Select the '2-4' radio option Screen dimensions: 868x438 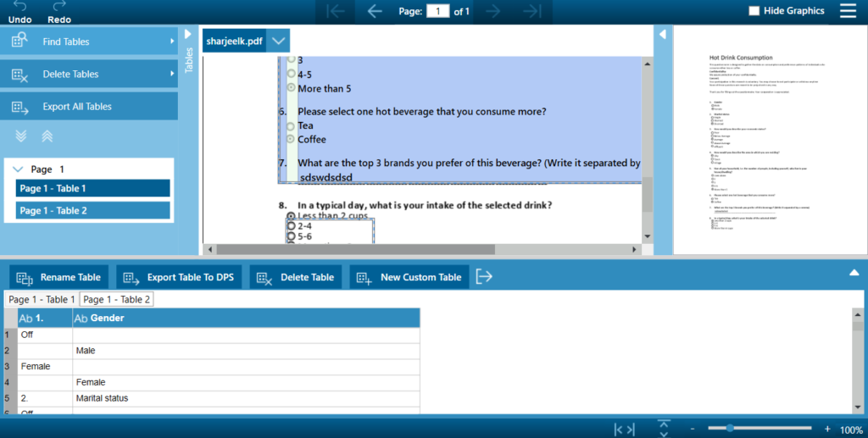tap(292, 227)
